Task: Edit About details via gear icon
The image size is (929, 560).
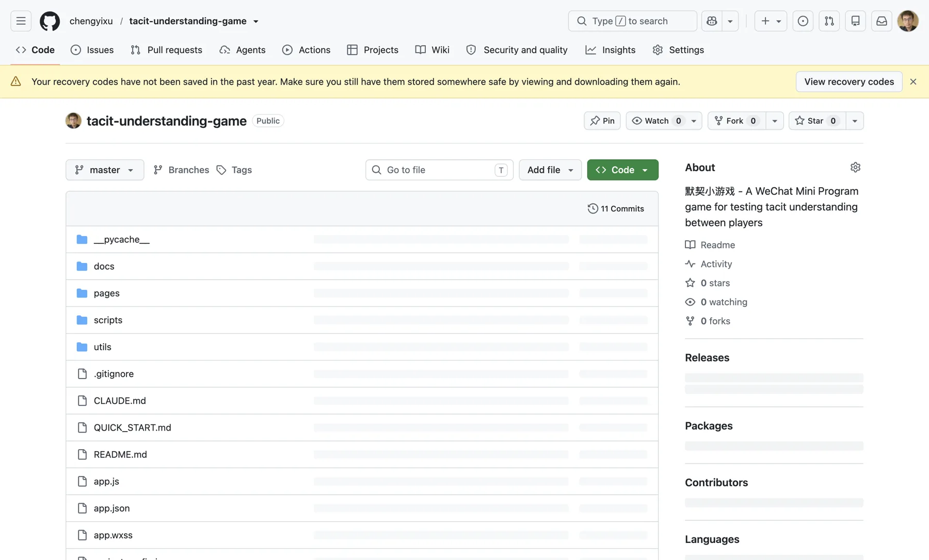Action: point(855,167)
